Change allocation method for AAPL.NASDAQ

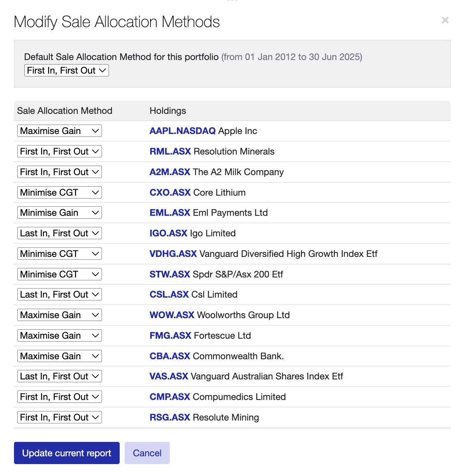pyautogui.click(x=60, y=131)
